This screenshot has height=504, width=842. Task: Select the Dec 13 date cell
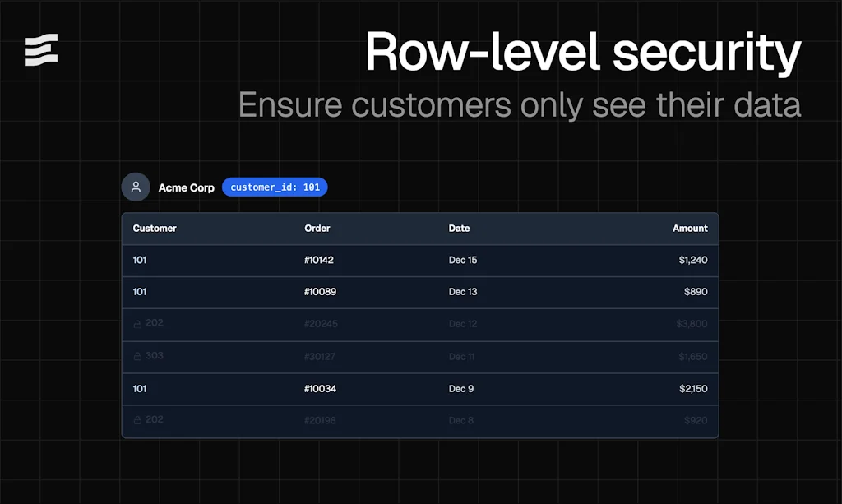point(463,291)
